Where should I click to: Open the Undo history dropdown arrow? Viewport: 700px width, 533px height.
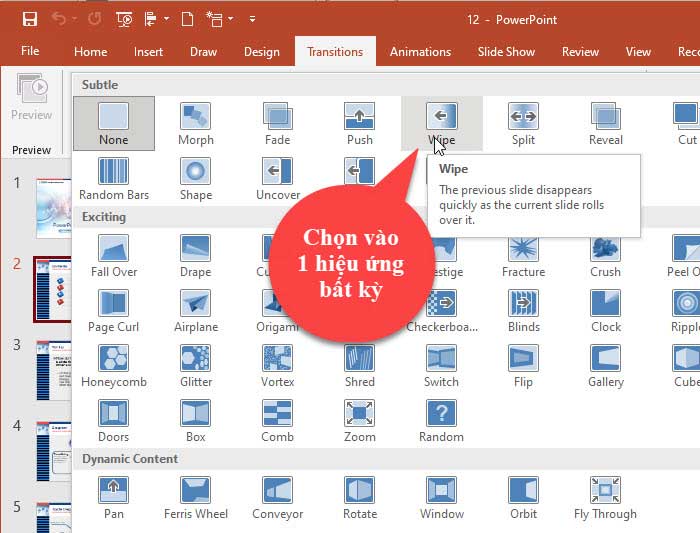(x=77, y=19)
